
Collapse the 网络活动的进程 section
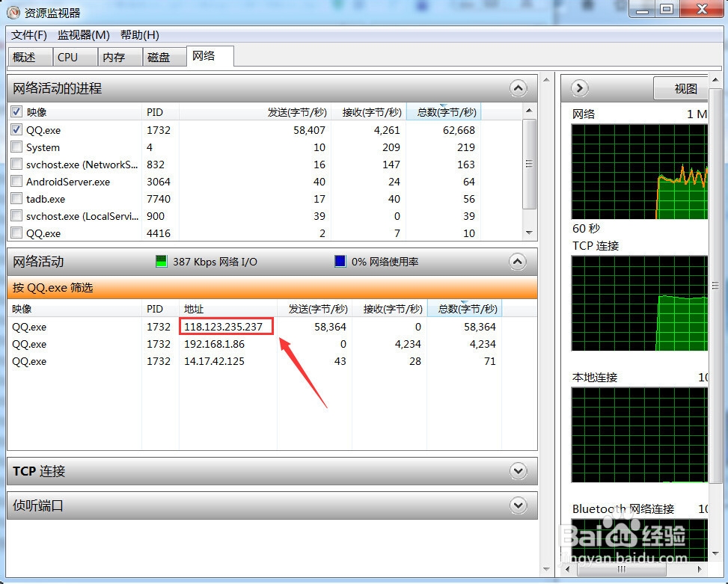point(519,88)
